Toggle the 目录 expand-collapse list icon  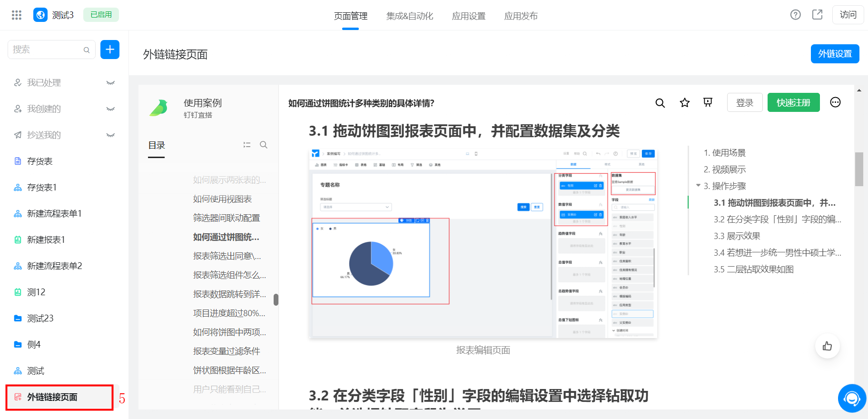tap(247, 145)
